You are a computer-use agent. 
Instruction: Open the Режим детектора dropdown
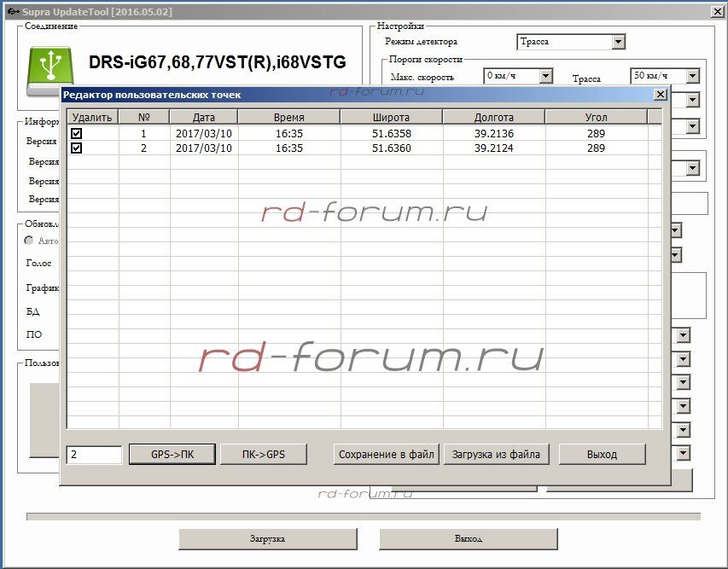pos(618,42)
